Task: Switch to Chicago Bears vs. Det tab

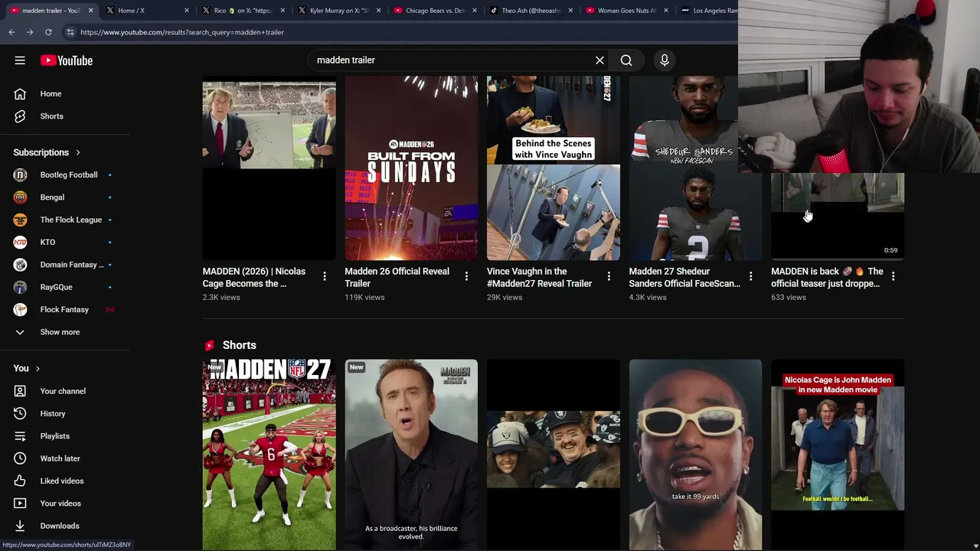Action: tap(435, 11)
